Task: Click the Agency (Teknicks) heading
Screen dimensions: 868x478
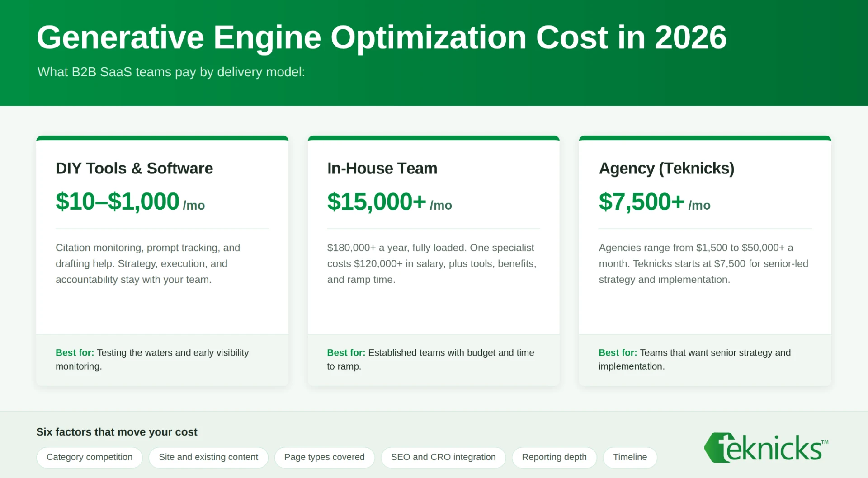Action: (x=666, y=168)
